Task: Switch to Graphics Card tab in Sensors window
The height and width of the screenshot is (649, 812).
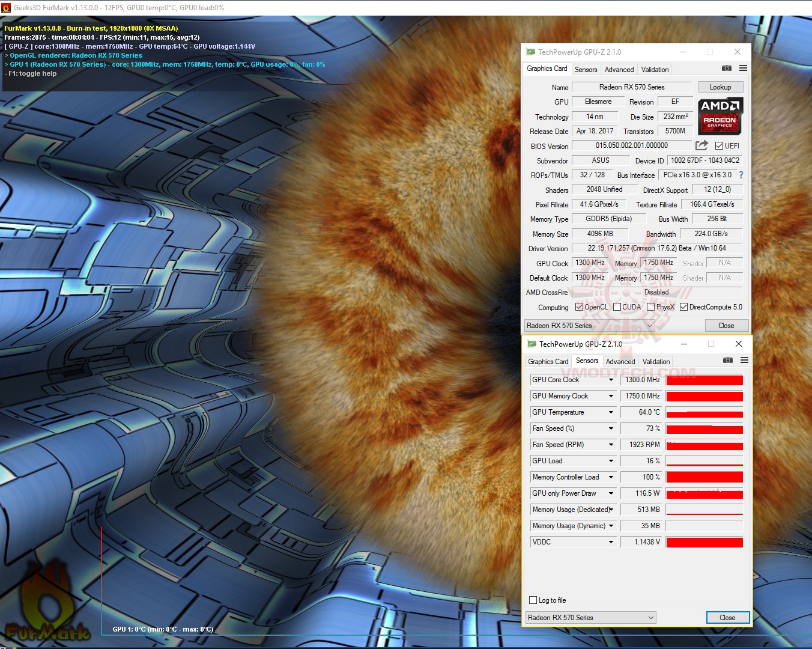Action: [548, 362]
